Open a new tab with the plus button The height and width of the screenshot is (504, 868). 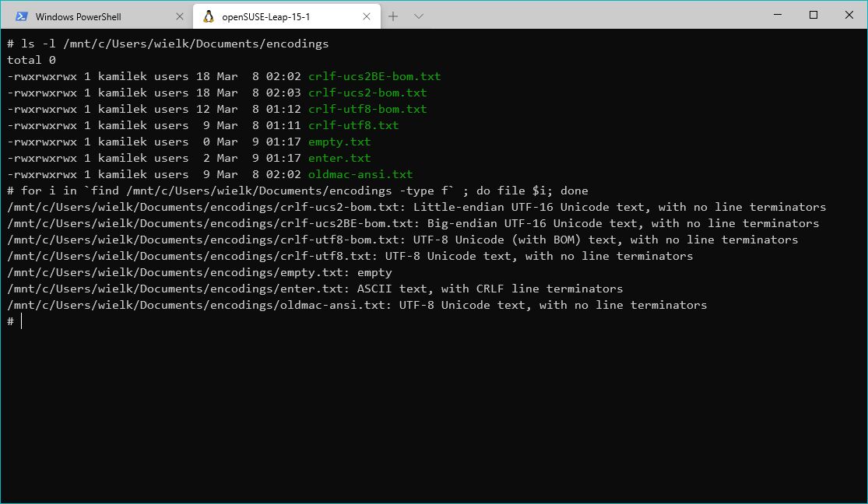(x=393, y=16)
